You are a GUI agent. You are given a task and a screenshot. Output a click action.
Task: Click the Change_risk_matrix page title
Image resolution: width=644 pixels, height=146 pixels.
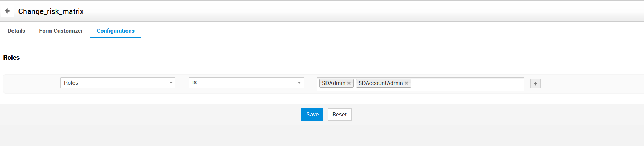pos(51,11)
